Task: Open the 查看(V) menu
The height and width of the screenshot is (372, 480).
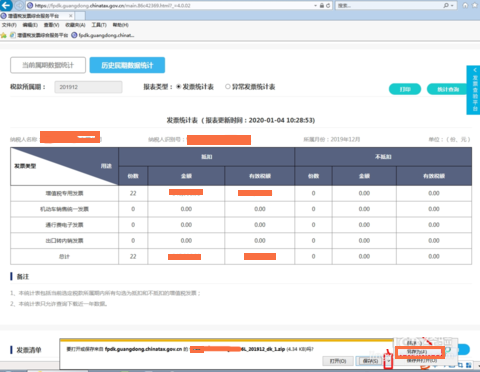Action: [52, 25]
